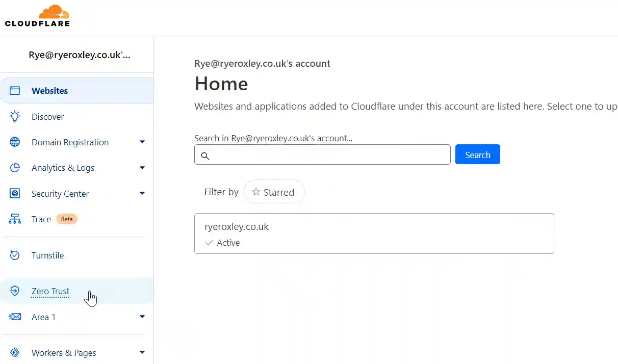Select the Websites icon in the sidebar
Viewport: 618px width, 364px height.
[14, 90]
